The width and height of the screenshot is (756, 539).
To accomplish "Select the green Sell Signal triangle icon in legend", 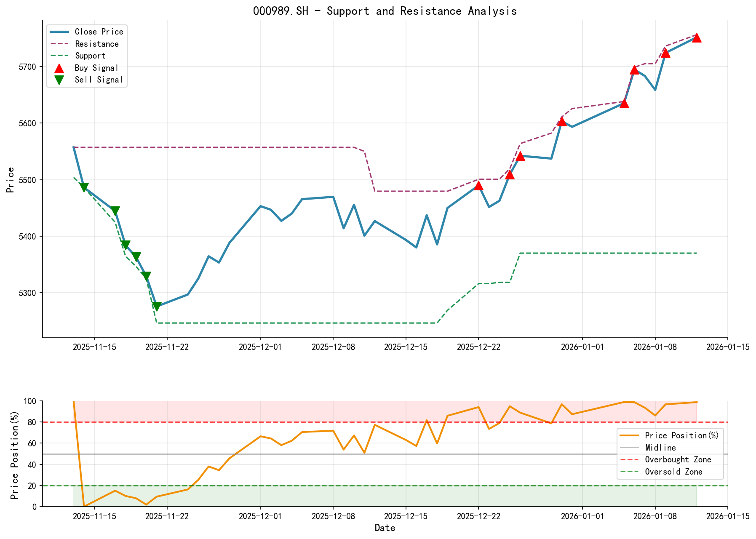I will tap(58, 79).
